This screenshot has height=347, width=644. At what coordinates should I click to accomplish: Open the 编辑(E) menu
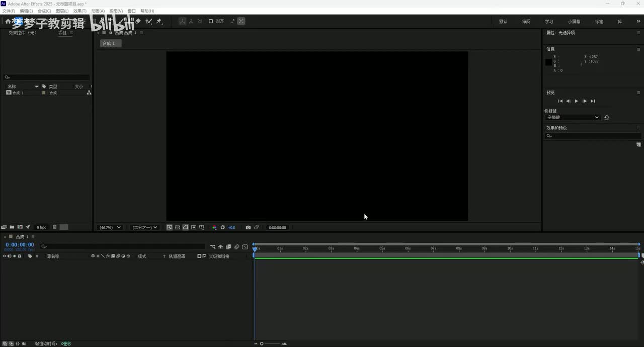[26, 11]
